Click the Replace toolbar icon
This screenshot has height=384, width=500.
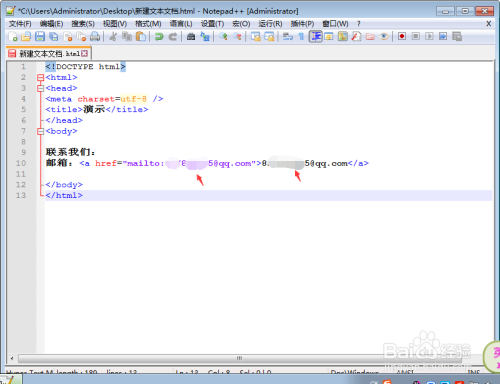[x=205, y=36]
